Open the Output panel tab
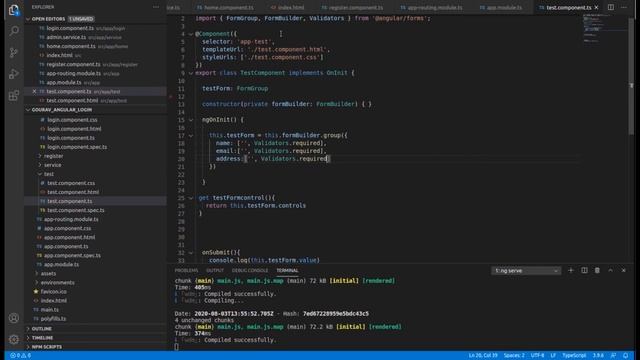Viewport: 640px width, 360px height. tap(215, 271)
